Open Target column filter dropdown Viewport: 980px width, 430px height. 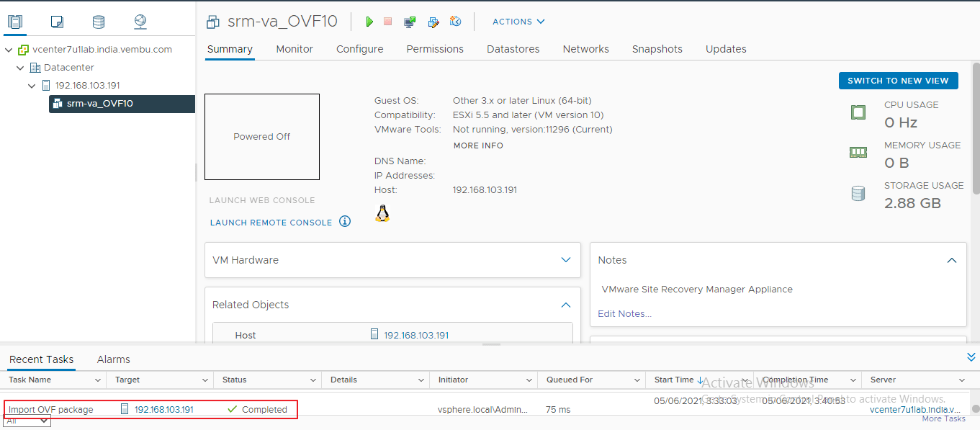click(205, 380)
